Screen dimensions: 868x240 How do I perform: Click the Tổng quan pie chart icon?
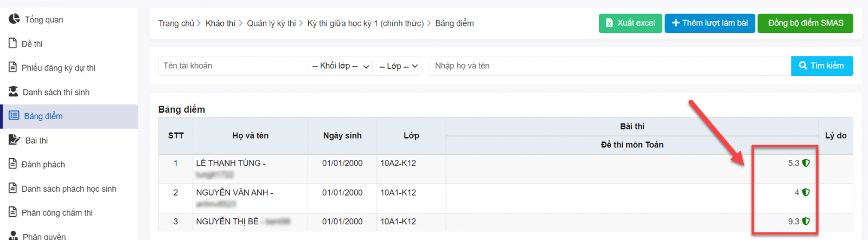click(14, 20)
